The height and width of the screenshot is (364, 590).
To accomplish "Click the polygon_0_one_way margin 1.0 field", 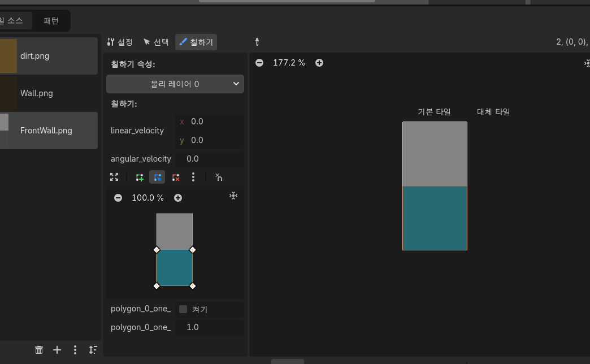I will point(210,327).
